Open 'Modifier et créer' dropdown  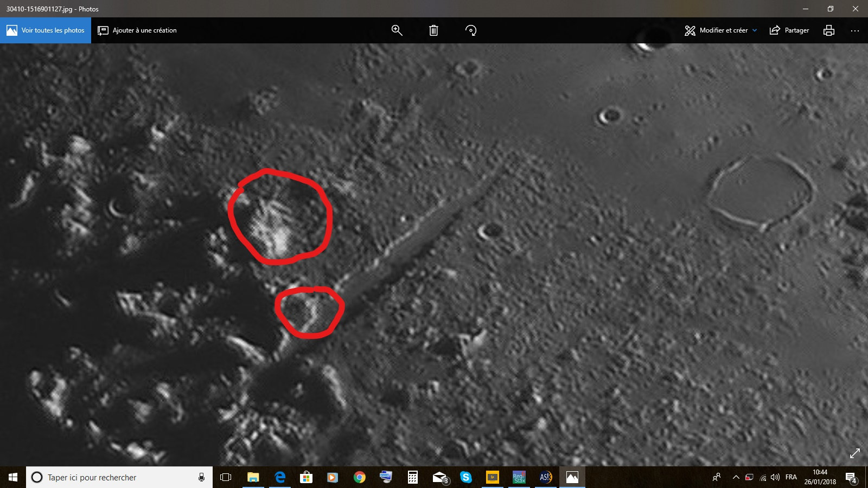720,30
